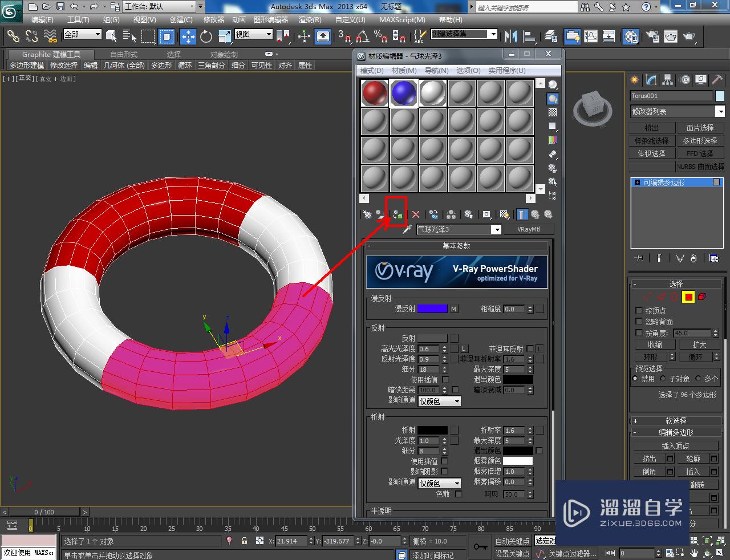
Task: Collapse 基本参数 rollout
Action: click(x=457, y=246)
